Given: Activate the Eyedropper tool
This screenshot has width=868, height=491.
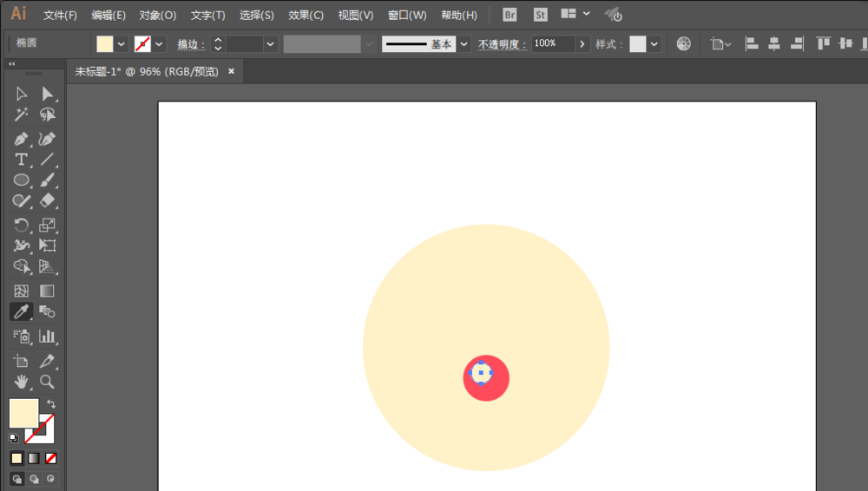Looking at the screenshot, I should click(x=22, y=311).
